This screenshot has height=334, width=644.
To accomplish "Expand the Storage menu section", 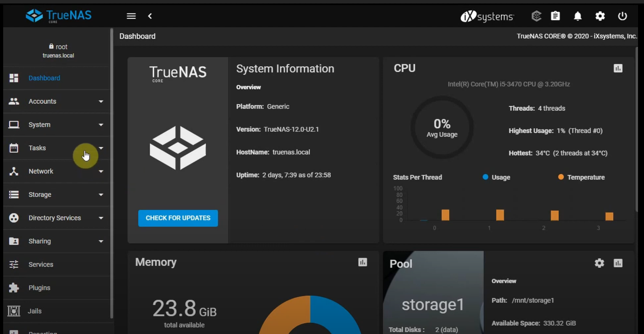I will [40, 195].
